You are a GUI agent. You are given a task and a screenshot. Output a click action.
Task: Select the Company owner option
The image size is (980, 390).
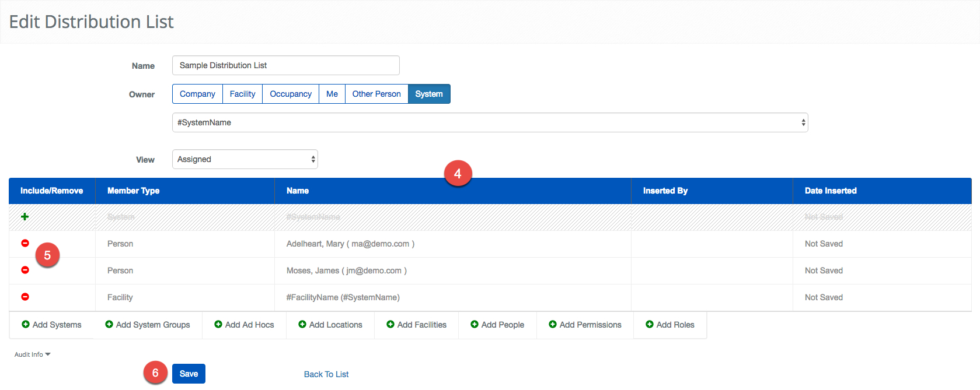197,94
